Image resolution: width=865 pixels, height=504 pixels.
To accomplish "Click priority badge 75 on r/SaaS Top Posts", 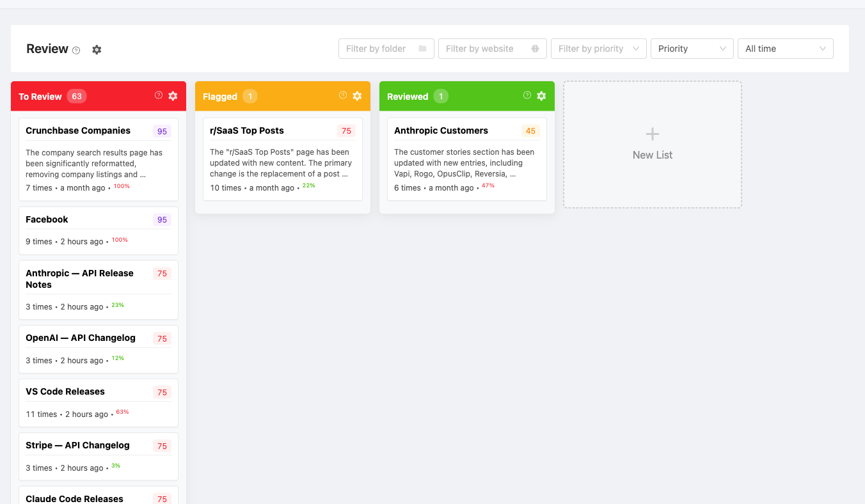I will [x=346, y=131].
